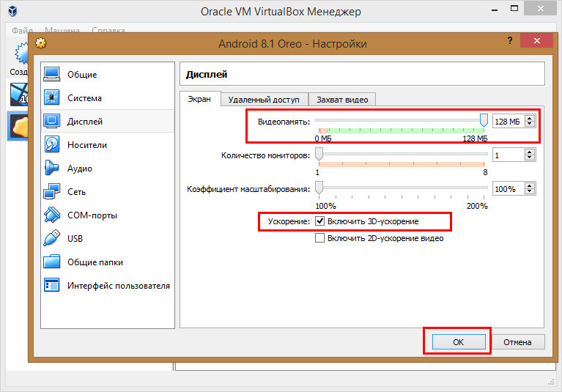Select the Сеть category label
Viewport: 562px width, 392px height.
point(76,192)
